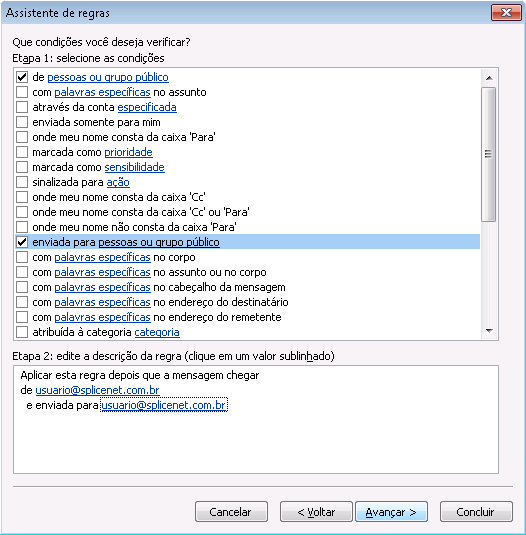Open 'palavras específicas' link in 'no assunto' condition

[x=102, y=92]
